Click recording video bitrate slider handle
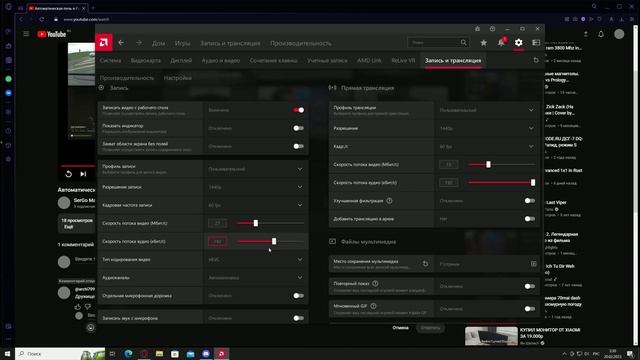This screenshot has height=360, width=640. pyautogui.click(x=256, y=223)
